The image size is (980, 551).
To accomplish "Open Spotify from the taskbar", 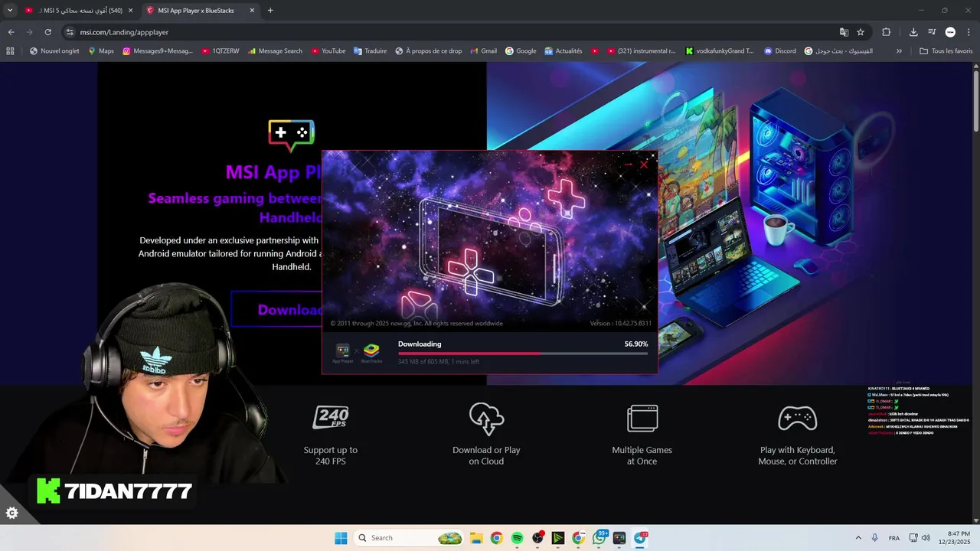I will [517, 538].
